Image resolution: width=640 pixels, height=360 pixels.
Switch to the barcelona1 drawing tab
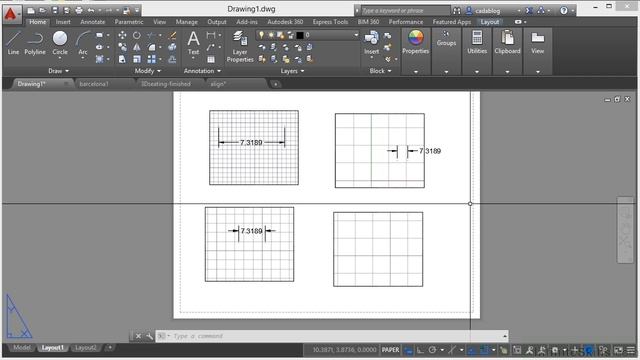[94, 84]
